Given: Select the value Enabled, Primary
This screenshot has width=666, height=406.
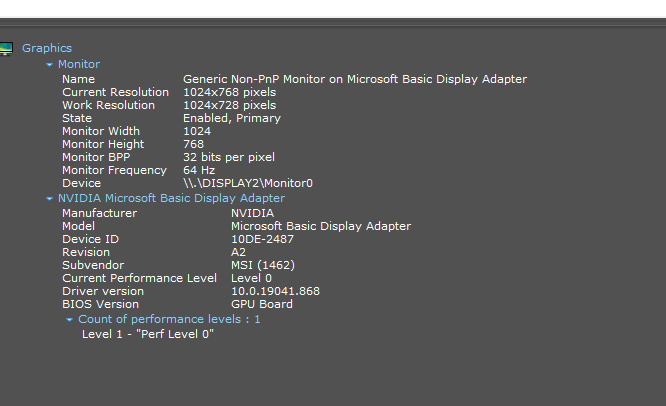Looking at the screenshot, I should [x=232, y=118].
